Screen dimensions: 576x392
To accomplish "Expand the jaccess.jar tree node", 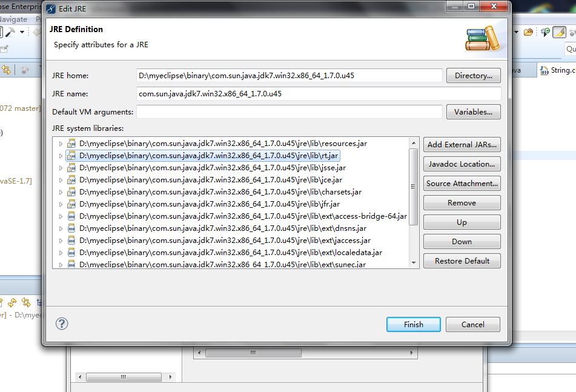I will [x=61, y=241].
